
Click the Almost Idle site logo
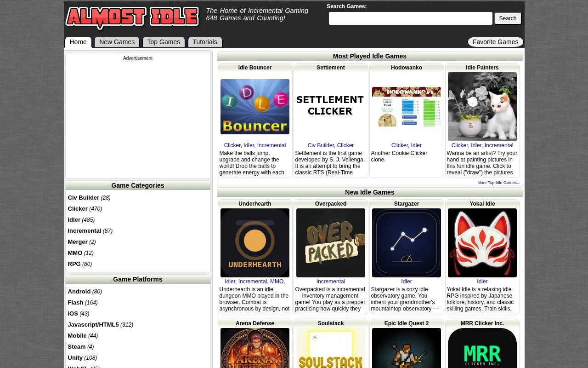pos(132,17)
